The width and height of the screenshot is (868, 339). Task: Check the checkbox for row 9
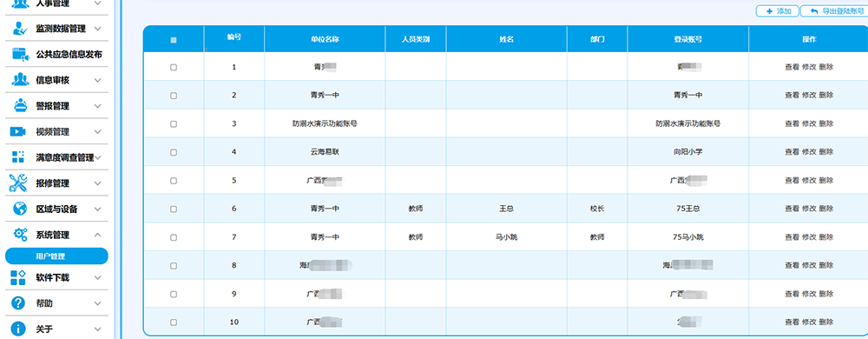[x=174, y=294]
